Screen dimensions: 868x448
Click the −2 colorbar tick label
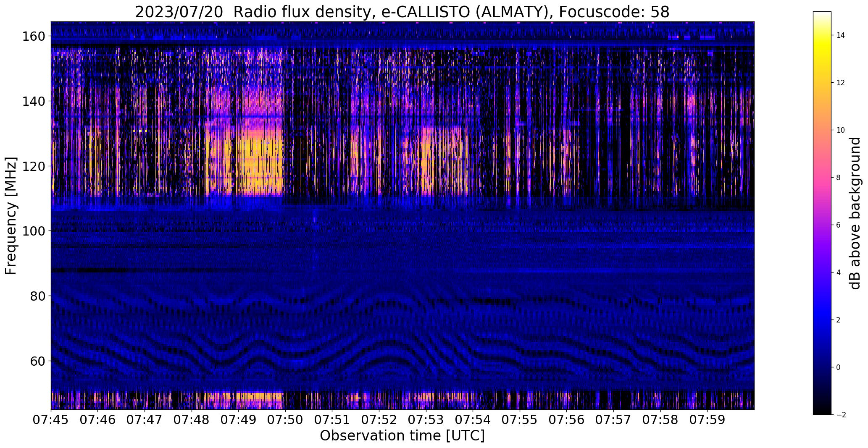841,415
